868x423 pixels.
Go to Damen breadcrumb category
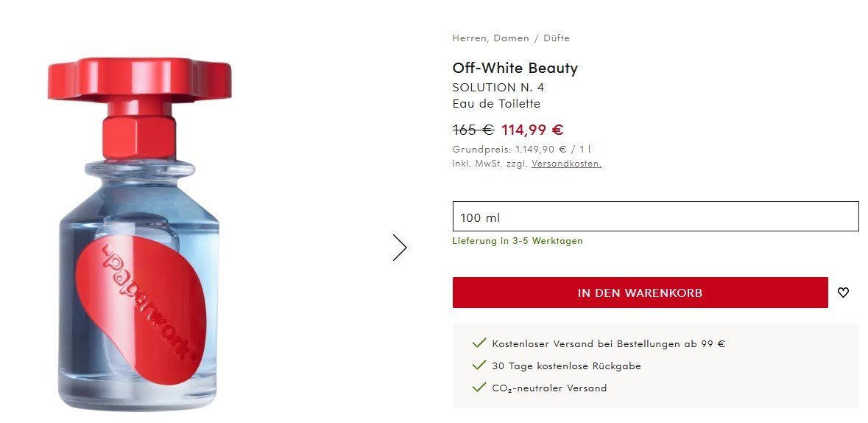pos(511,38)
